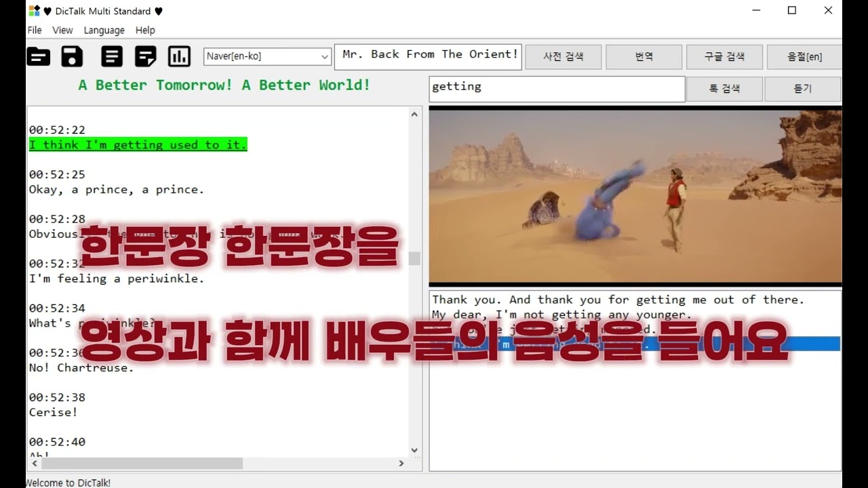This screenshot has height=488, width=868.
Task: Select the line 'No! Chartreuse.'
Action: click(81, 368)
